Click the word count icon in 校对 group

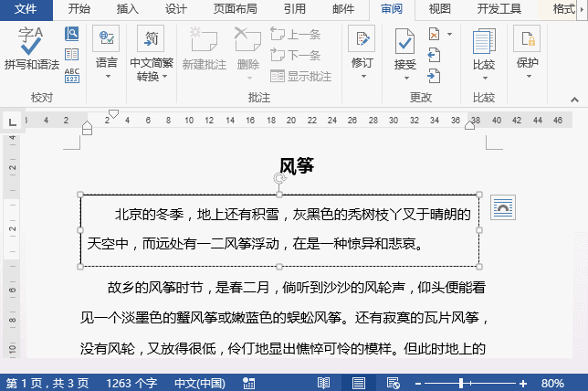(71, 75)
